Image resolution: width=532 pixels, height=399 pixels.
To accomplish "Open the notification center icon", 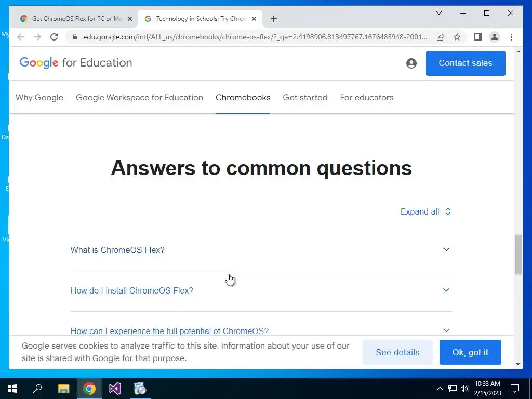I will 515,389.
